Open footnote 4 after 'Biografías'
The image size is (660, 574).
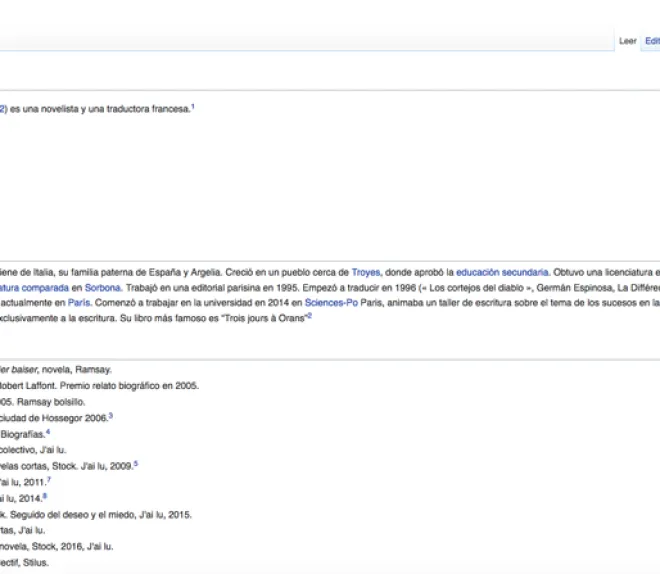pyautogui.click(x=48, y=432)
